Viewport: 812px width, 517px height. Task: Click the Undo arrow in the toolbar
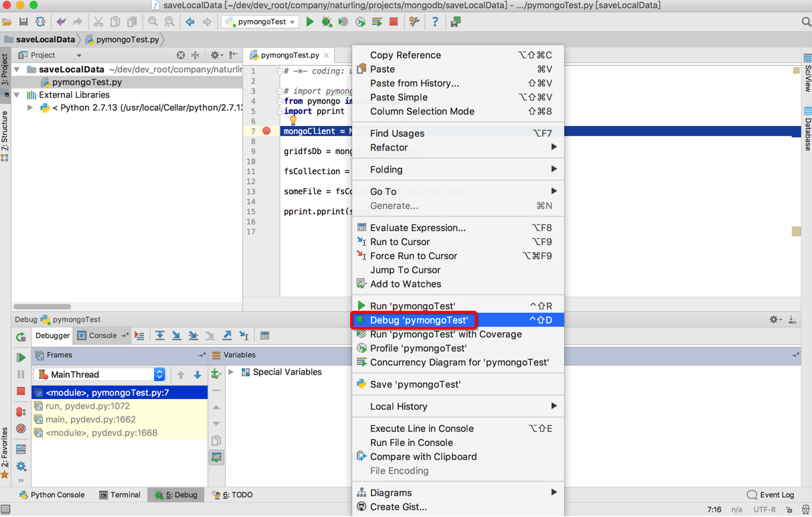[61, 22]
